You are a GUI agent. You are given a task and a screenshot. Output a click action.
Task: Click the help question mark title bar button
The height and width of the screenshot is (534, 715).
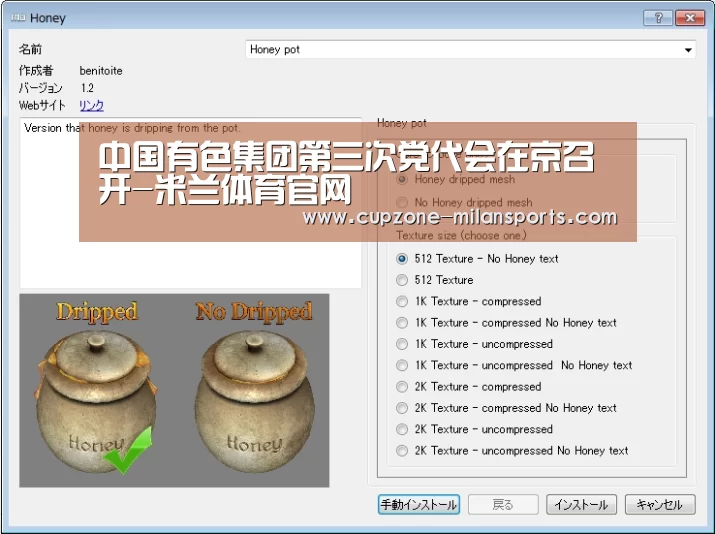[x=658, y=18]
